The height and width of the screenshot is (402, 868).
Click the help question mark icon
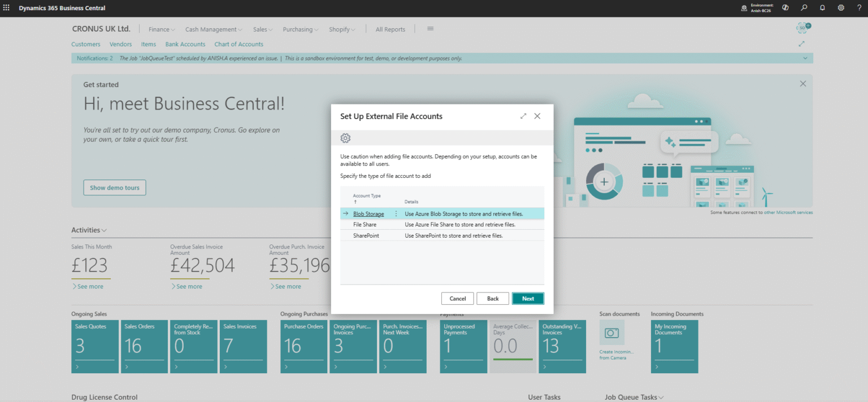click(859, 8)
